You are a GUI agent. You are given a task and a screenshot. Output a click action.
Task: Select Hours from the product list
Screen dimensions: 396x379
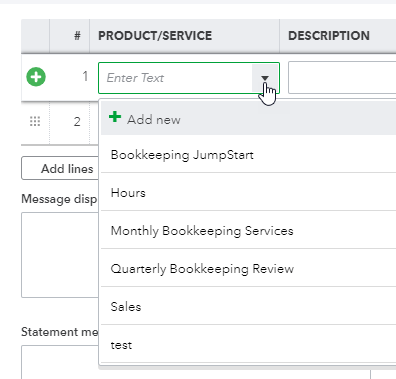(248, 193)
